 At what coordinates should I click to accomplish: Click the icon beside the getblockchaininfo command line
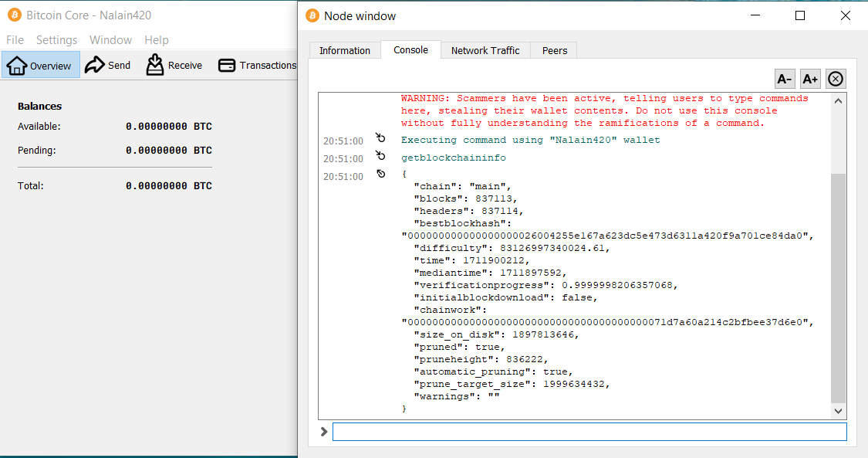coord(380,155)
